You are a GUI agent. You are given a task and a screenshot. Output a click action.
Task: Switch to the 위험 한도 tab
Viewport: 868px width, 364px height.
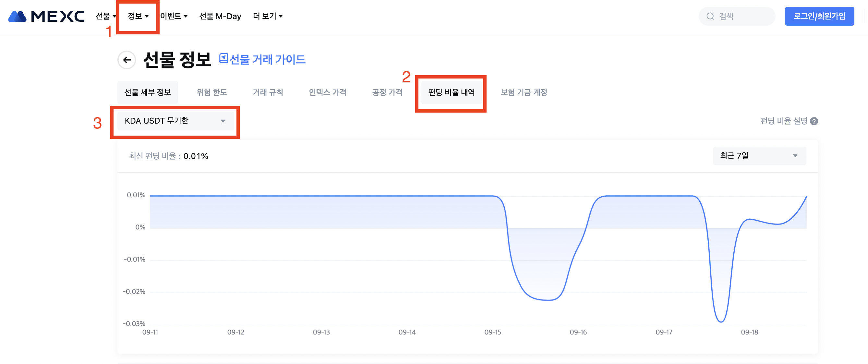point(211,92)
